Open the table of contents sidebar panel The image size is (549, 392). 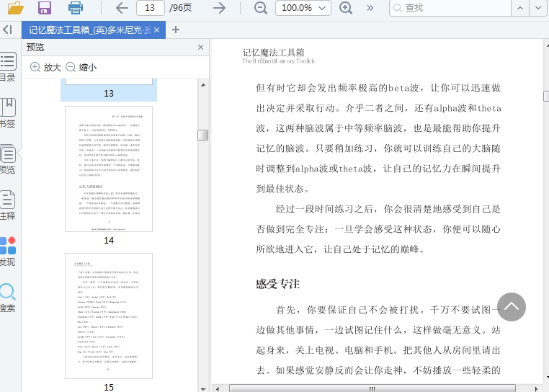point(8,66)
